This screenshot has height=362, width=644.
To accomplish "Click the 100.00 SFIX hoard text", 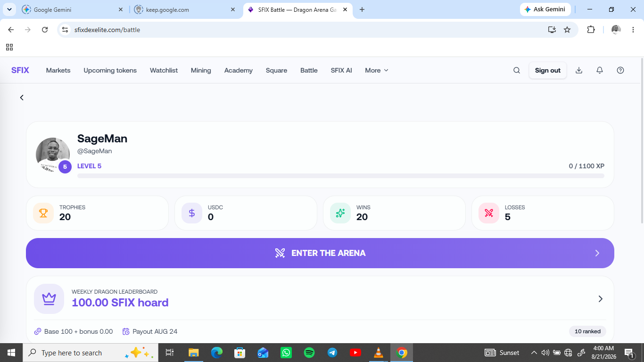I will click(120, 303).
